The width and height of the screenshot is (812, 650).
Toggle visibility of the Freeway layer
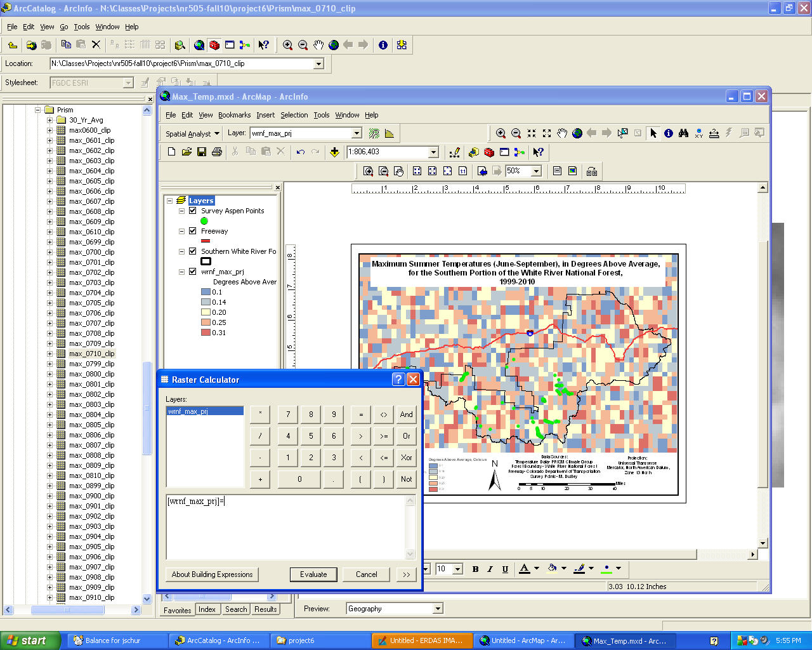coord(192,231)
